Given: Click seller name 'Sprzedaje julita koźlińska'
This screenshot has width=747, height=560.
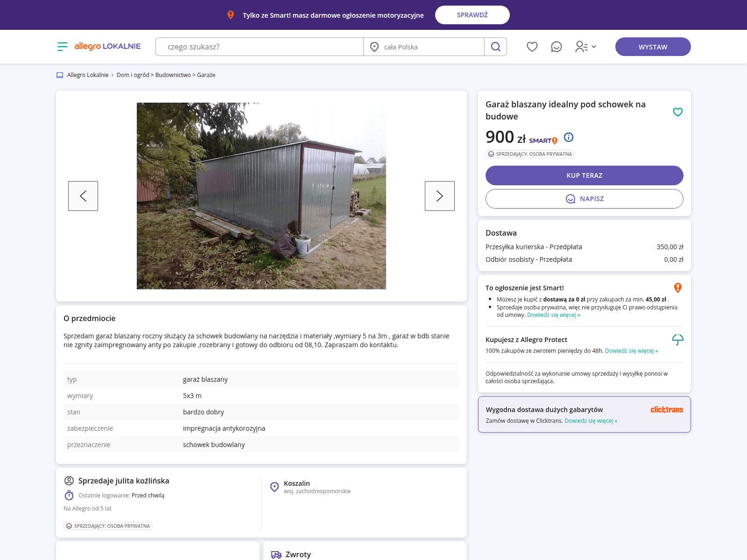Looking at the screenshot, I should [x=124, y=481].
